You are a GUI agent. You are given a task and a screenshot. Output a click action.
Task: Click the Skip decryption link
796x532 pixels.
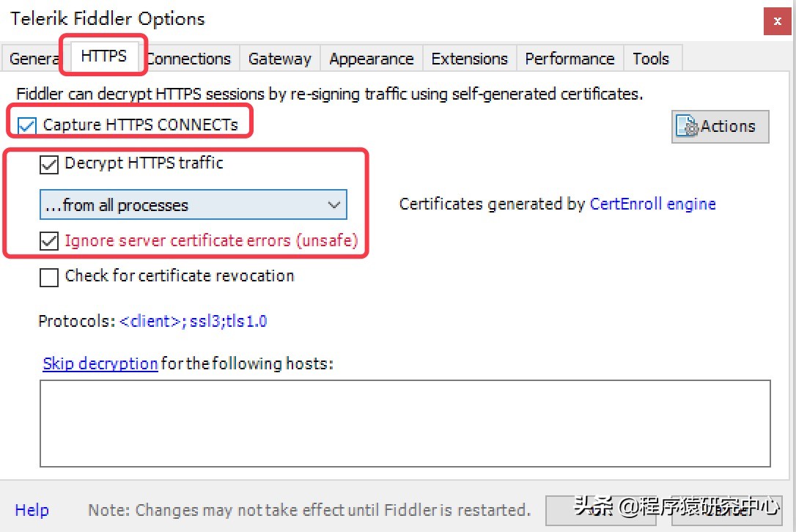[x=100, y=363]
